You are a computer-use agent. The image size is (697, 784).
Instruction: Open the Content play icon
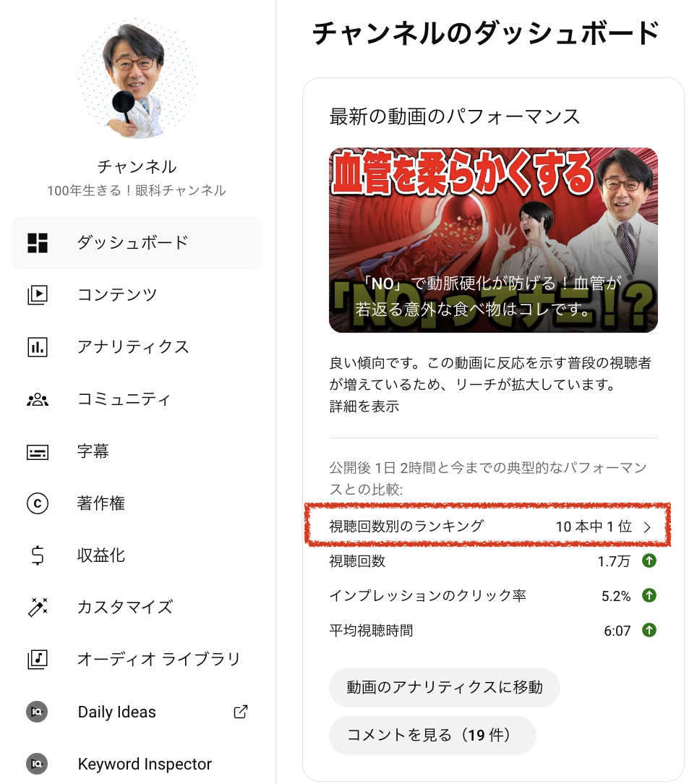38,294
